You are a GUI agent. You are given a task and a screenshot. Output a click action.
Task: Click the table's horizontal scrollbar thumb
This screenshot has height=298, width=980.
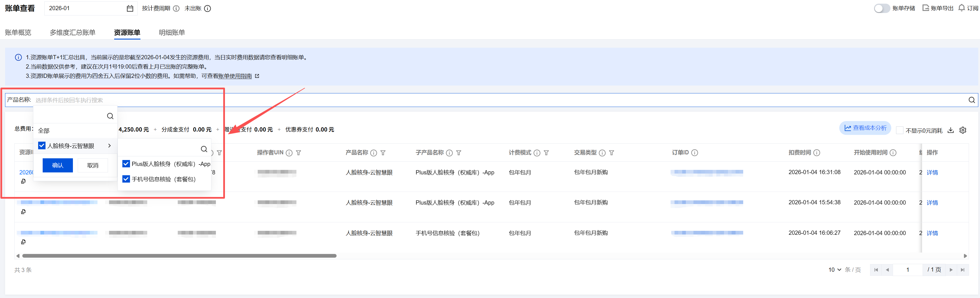[179, 256]
